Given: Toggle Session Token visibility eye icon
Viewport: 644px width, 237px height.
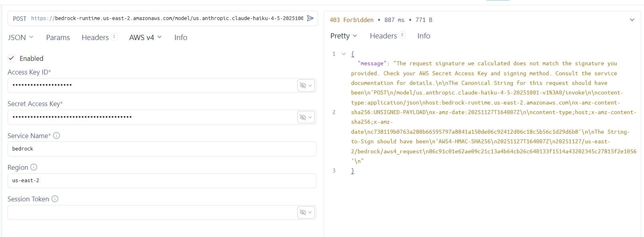Looking at the screenshot, I should 303,212.
